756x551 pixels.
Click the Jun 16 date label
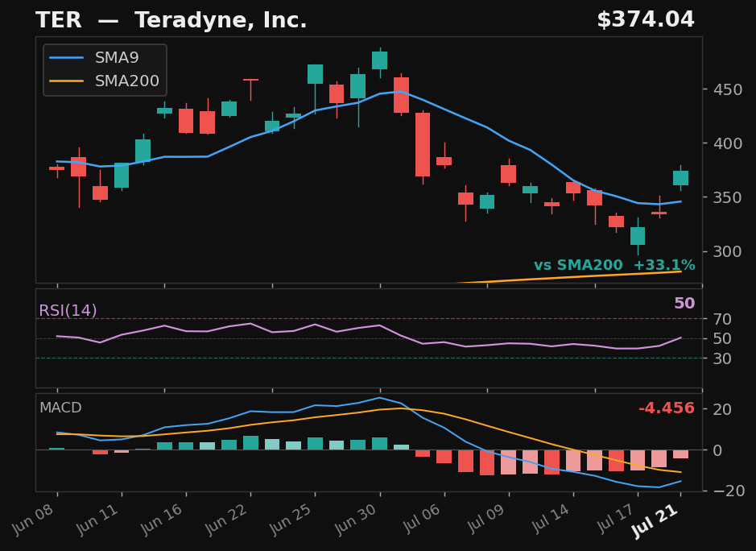pos(162,519)
